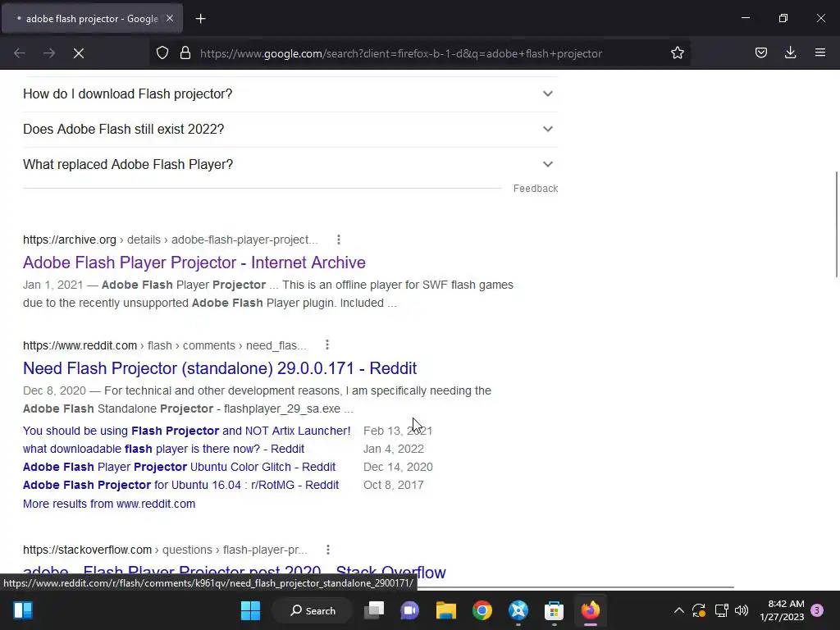Viewport: 840px width, 630px height.
Task: Click the sync tray icon
Action: coord(699,610)
